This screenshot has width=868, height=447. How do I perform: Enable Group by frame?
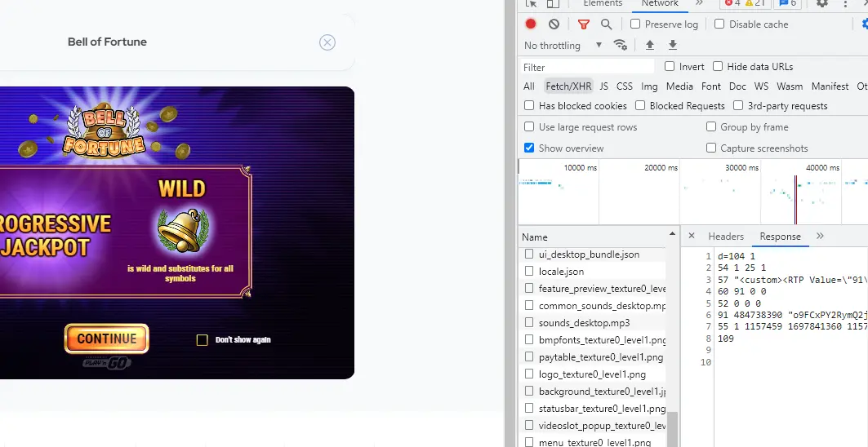tap(711, 126)
